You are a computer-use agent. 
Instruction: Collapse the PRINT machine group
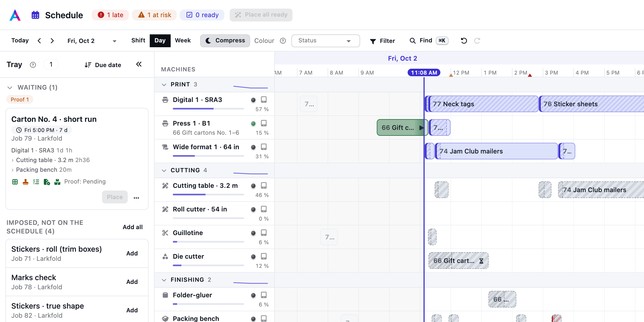[164, 85]
